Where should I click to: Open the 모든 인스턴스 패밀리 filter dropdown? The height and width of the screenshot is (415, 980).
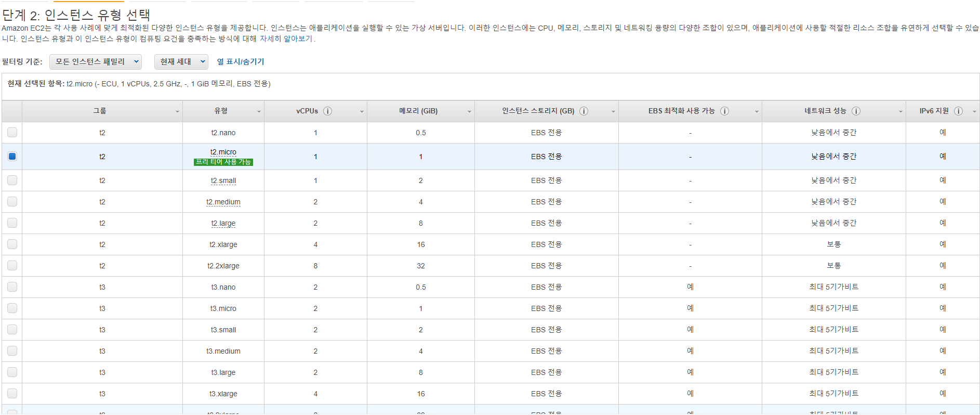(96, 61)
